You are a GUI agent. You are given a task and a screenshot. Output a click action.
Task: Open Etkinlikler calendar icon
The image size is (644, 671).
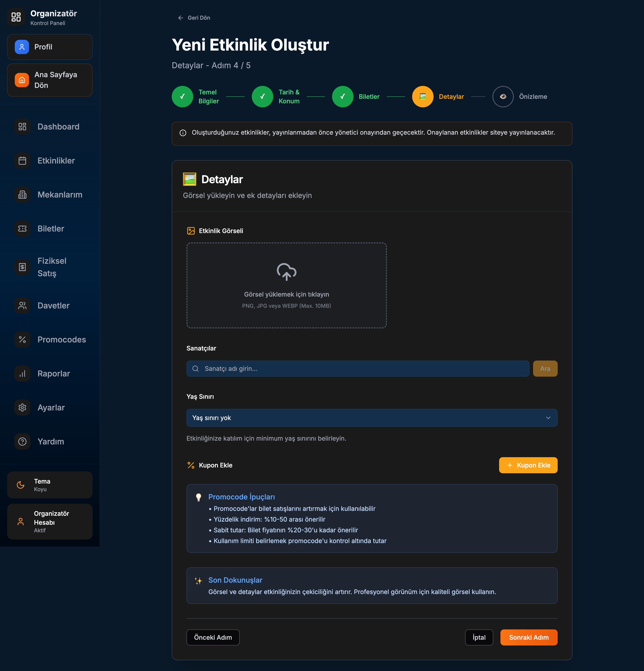22,161
